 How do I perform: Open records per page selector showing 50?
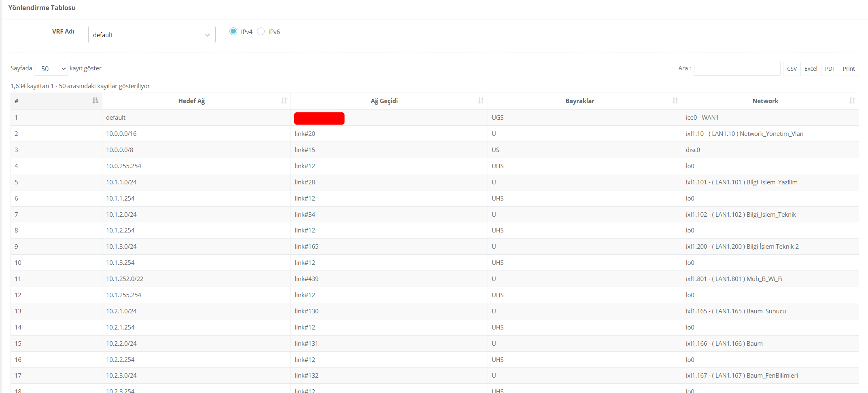tap(51, 69)
